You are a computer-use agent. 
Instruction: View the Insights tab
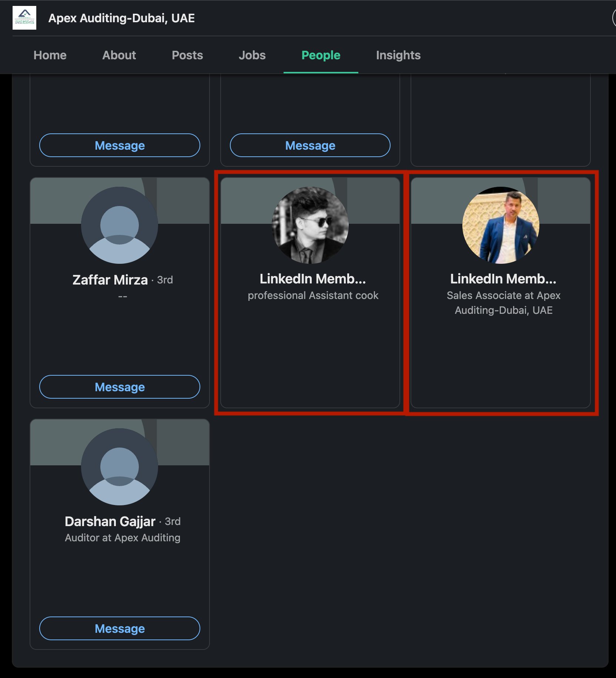(398, 55)
